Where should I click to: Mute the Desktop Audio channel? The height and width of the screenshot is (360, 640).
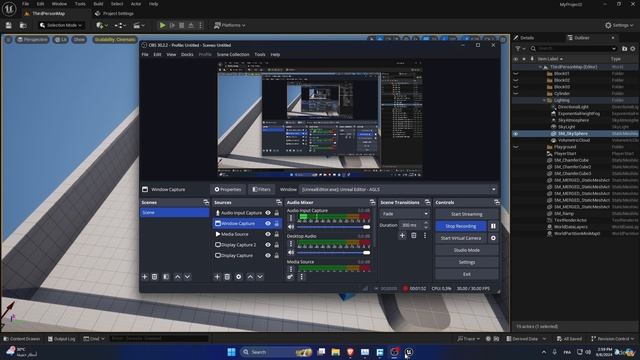[291, 253]
